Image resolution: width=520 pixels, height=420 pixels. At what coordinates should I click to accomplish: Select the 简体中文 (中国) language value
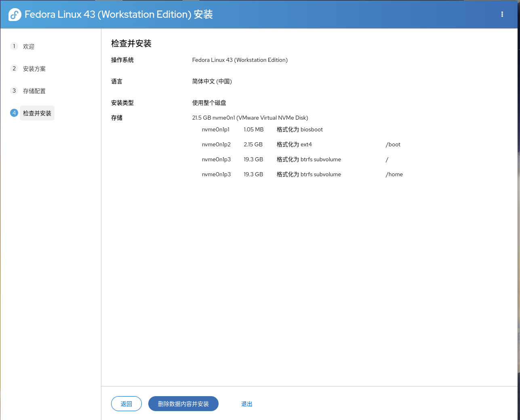pyautogui.click(x=212, y=81)
